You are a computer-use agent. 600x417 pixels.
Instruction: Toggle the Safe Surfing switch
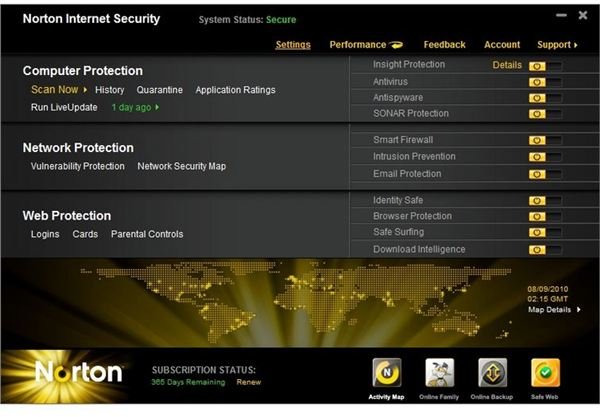545,233
